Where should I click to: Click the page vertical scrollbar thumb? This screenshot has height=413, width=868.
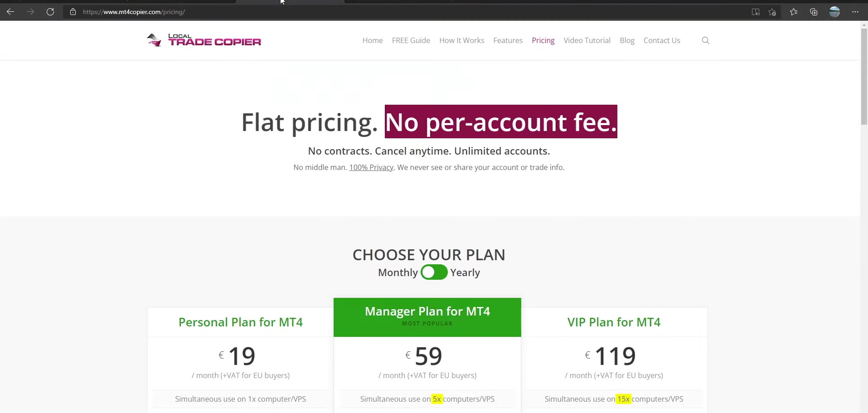coord(864,77)
